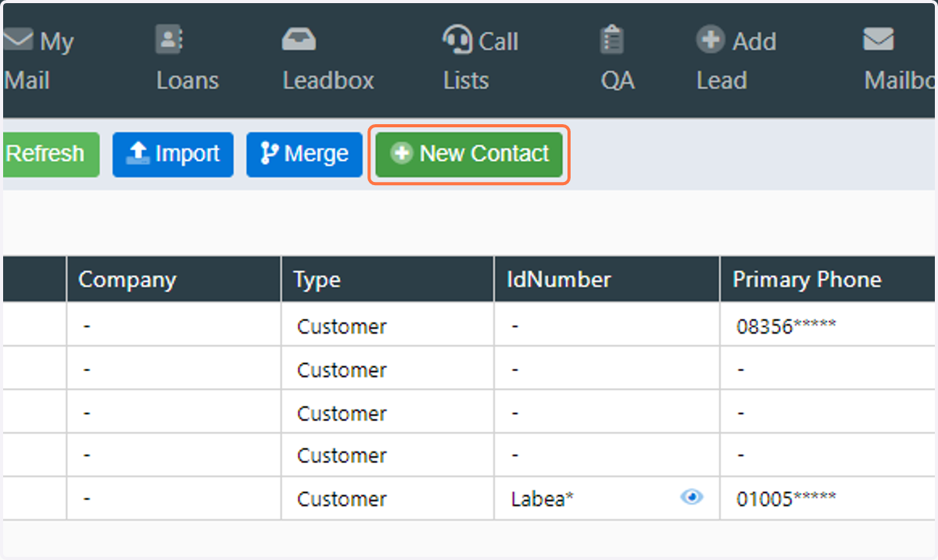Click the Import button

pos(173,154)
